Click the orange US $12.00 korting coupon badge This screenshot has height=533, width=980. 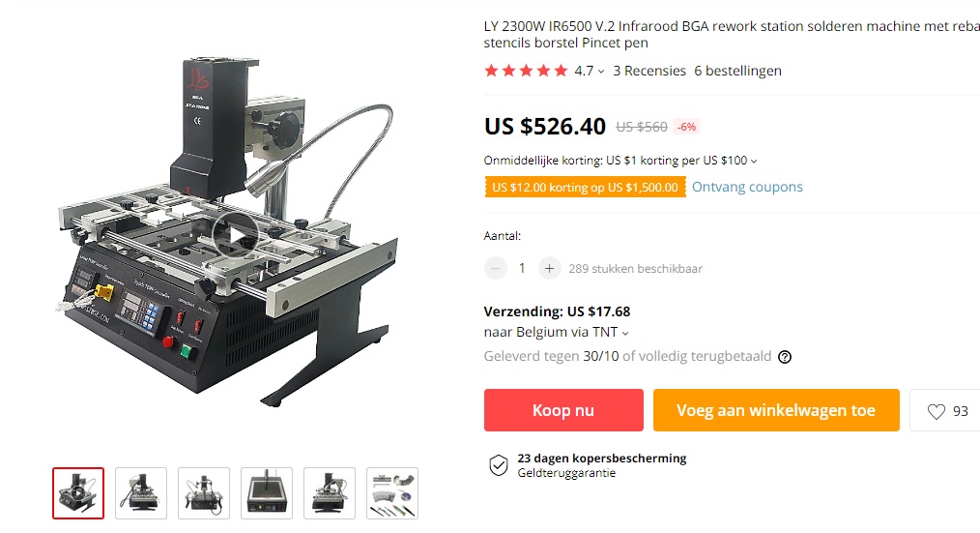tap(585, 187)
